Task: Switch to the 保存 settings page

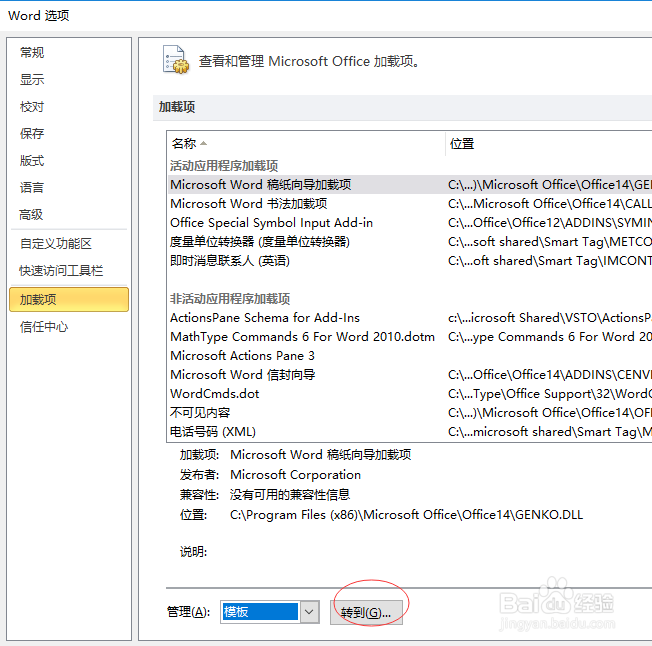Action: point(32,133)
